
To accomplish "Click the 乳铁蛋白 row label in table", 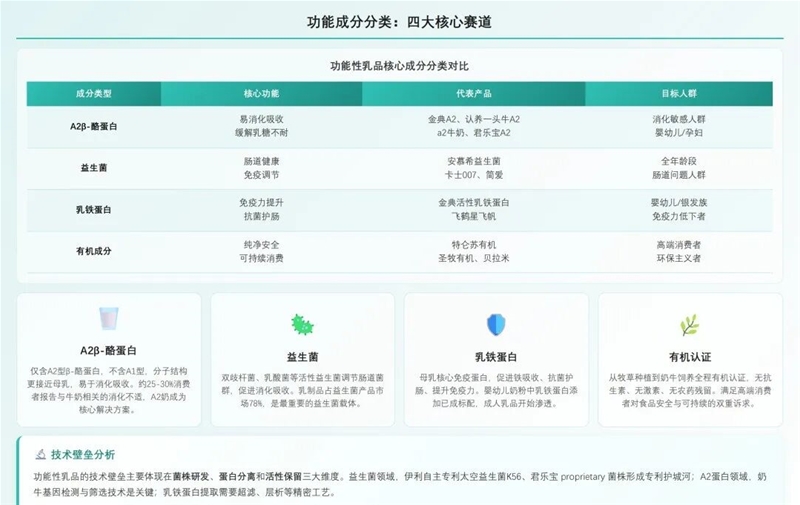I will [x=94, y=209].
